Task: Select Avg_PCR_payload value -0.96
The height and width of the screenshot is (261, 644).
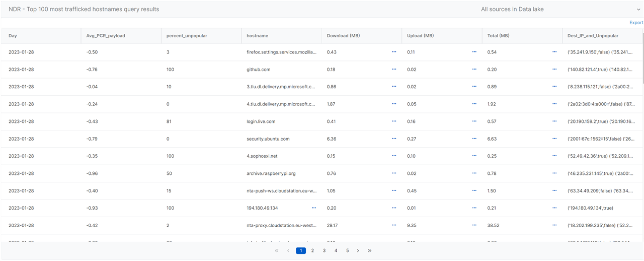Action: tap(92, 173)
